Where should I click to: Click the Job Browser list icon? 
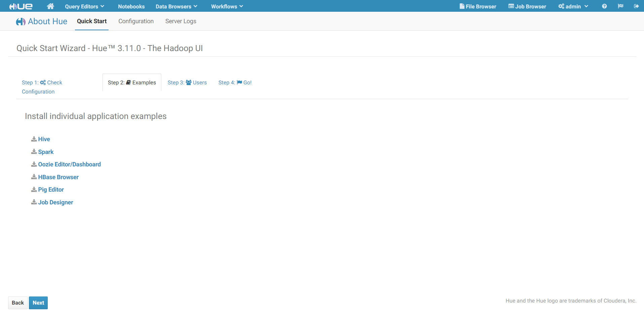pyautogui.click(x=511, y=6)
